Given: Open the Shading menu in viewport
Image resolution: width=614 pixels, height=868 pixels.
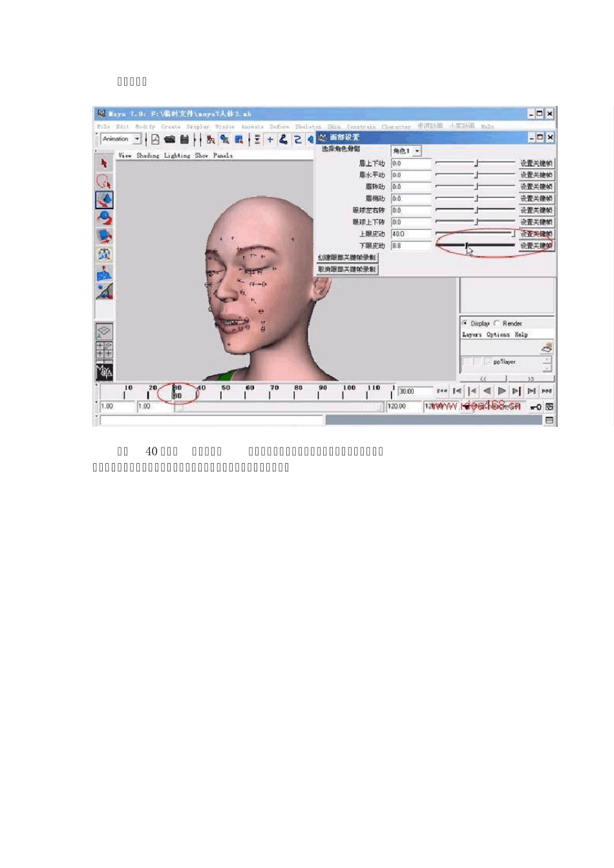Looking at the screenshot, I should tap(147, 156).
